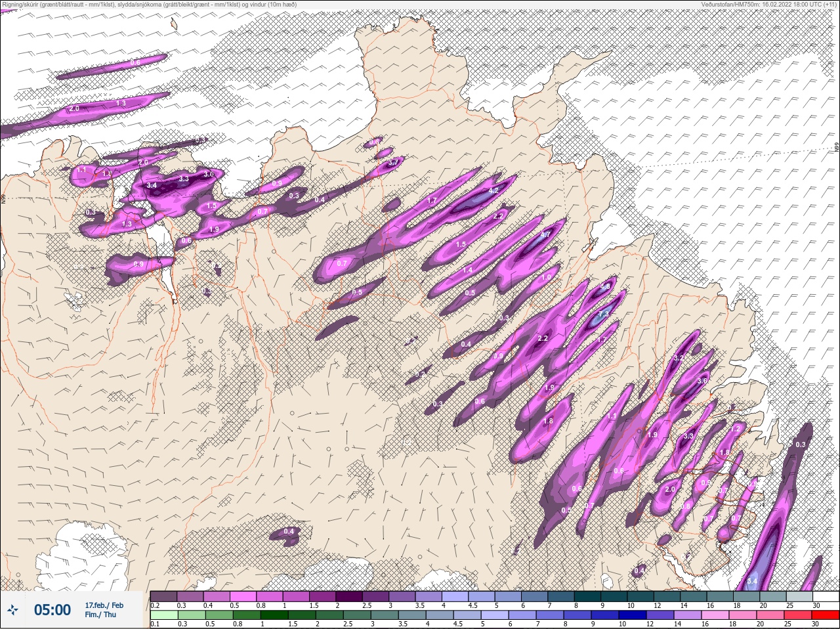The width and height of the screenshot is (840, 629).
Task: Select lower legend pale green swatch at 0.1
Action: (x=164, y=615)
